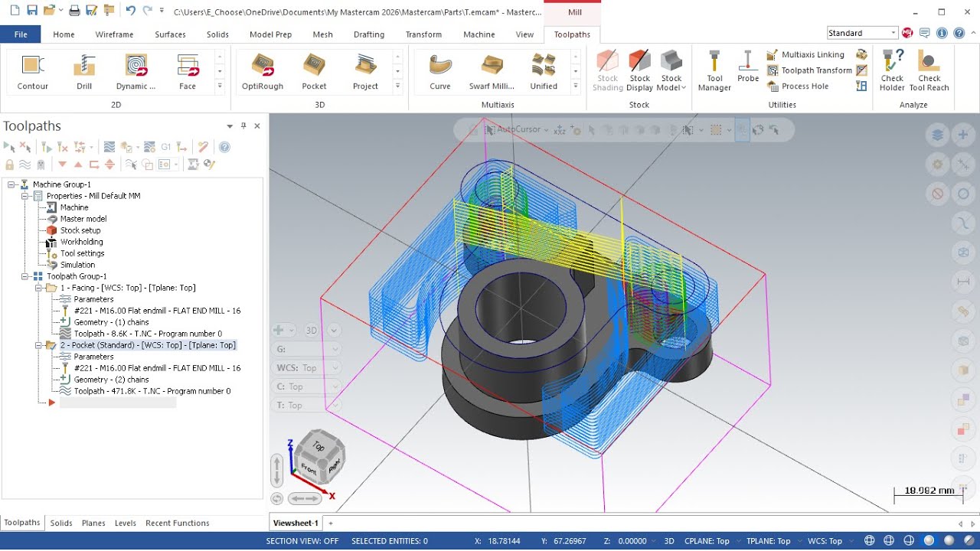Open the Machine ribbon tab
This screenshot has width=980, height=551.
479,34
